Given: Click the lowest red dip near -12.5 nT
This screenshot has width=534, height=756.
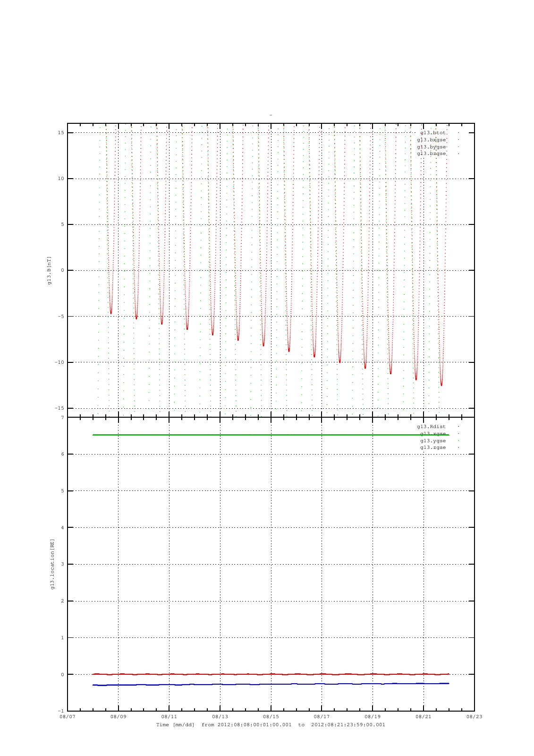Looking at the screenshot, I should point(441,385).
